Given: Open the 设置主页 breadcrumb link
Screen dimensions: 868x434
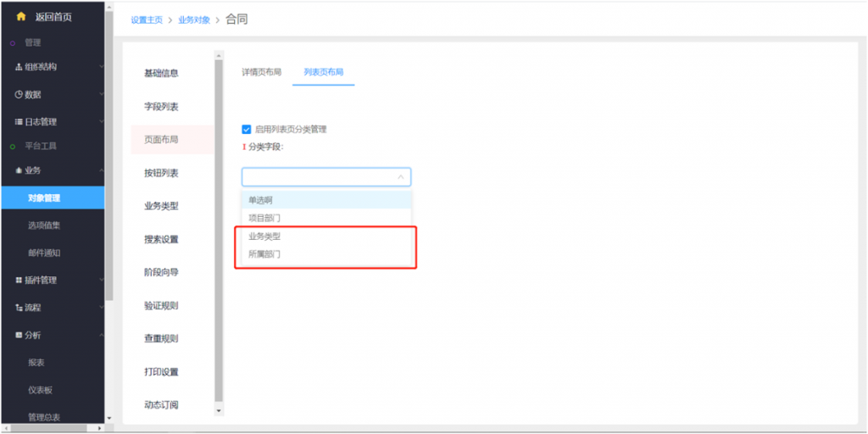Looking at the screenshot, I should (x=147, y=19).
